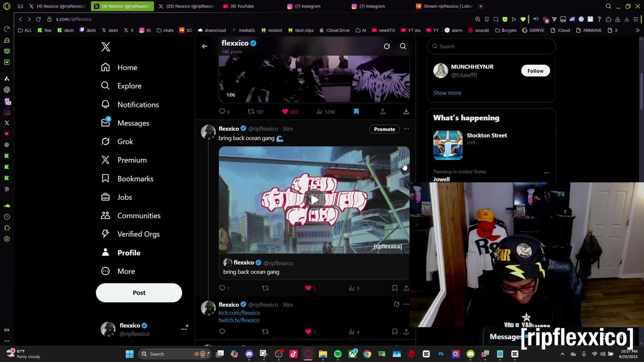
Task: Expand the More sidebar menu
Action: [x=118, y=271]
